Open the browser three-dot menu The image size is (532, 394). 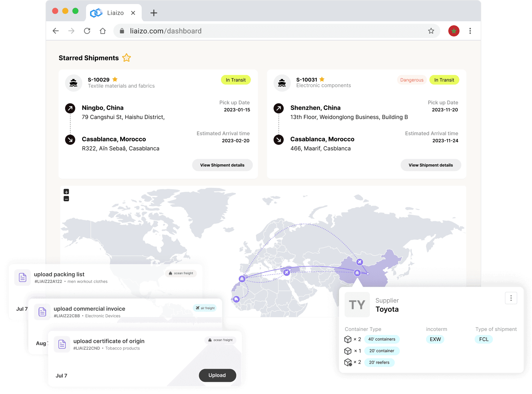(x=470, y=31)
